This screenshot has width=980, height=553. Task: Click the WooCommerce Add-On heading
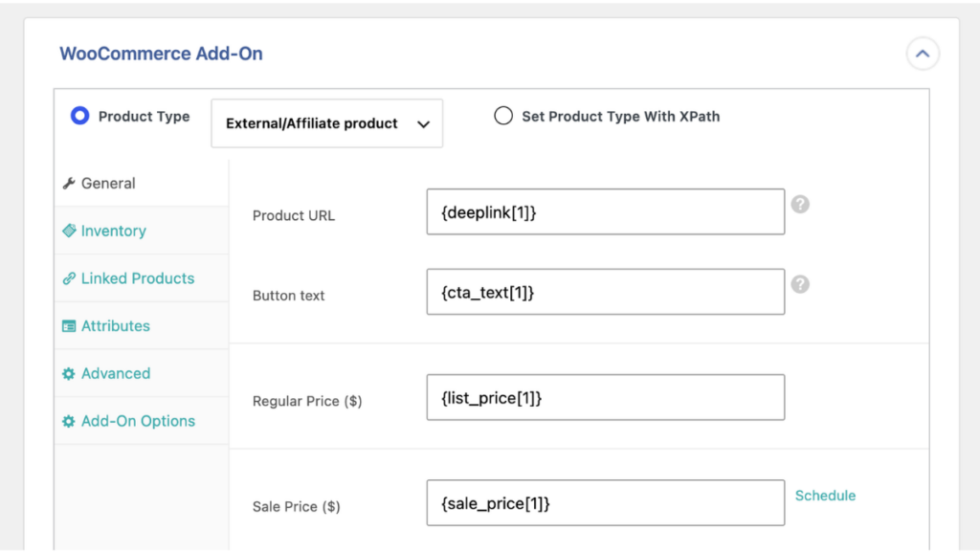(161, 54)
